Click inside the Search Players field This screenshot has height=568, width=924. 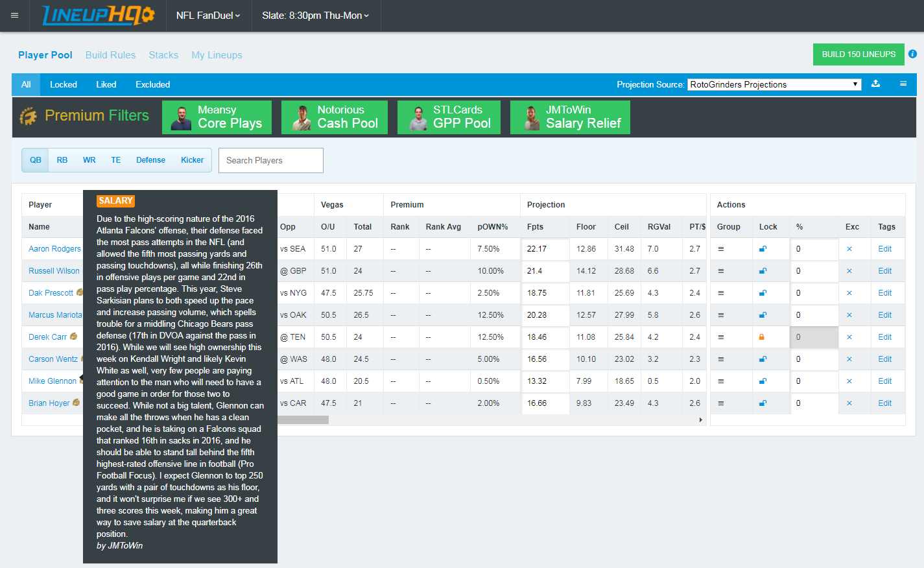click(x=270, y=160)
